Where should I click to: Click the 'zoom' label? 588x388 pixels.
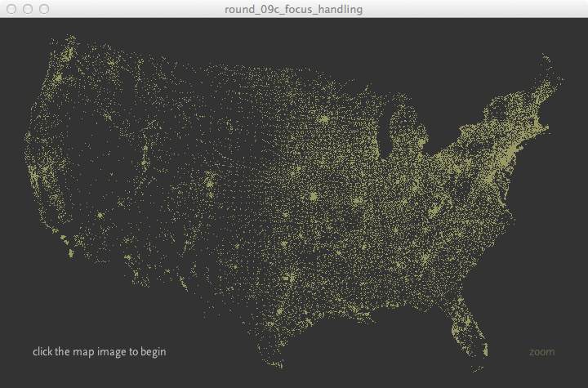coord(542,352)
